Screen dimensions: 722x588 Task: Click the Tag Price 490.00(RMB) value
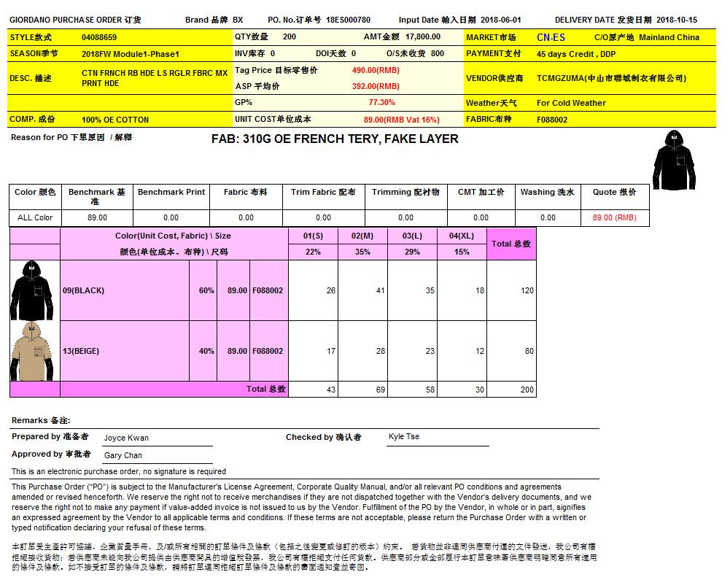(376, 70)
